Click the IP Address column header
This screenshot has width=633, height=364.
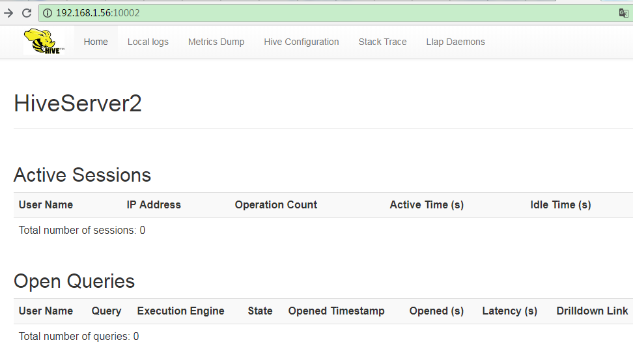point(154,204)
